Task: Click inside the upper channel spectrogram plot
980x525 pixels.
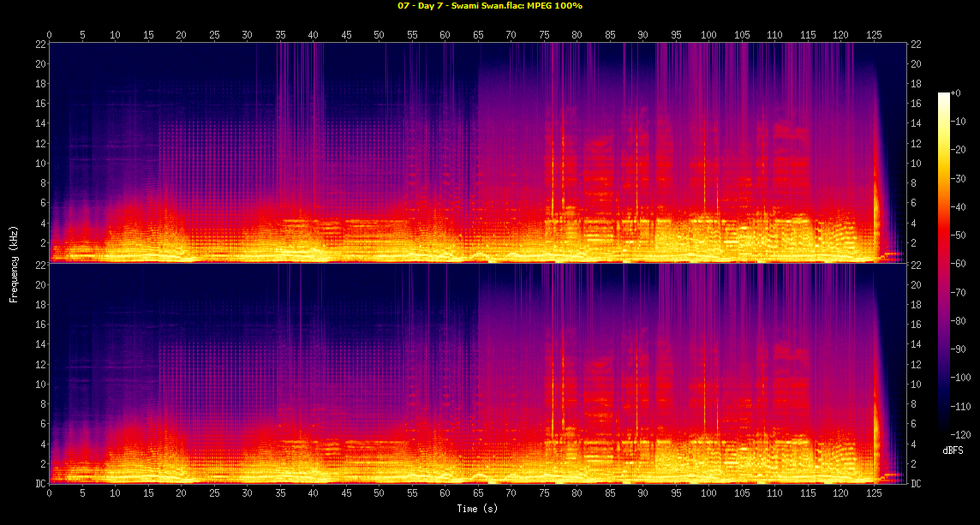Action: (x=477, y=152)
